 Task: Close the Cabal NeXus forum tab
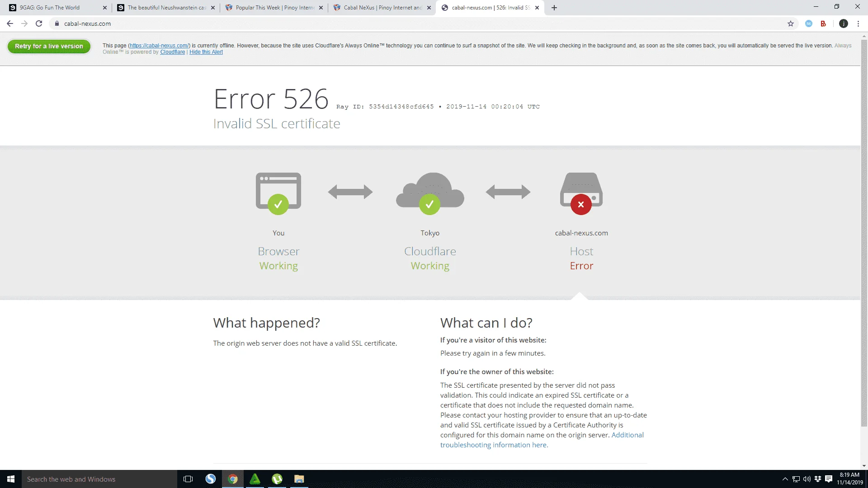pyautogui.click(x=429, y=8)
